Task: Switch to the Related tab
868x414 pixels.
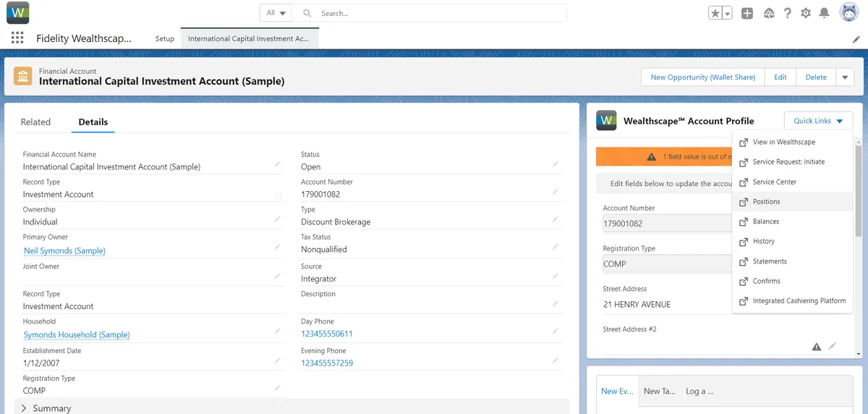Action: pos(35,122)
